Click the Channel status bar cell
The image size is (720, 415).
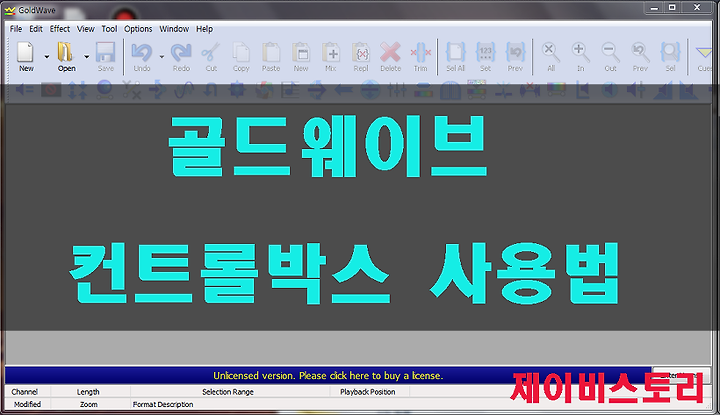tap(25, 392)
